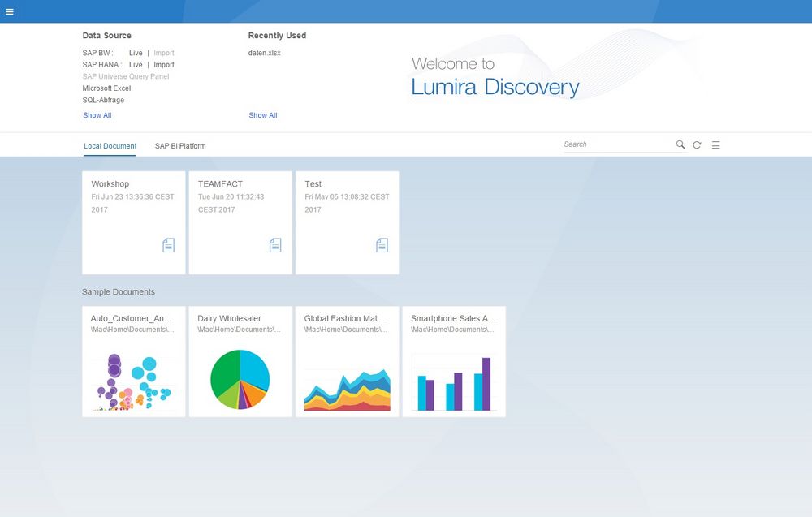Click the Data Source heading
This screenshot has width=812, height=517.
coord(106,35)
